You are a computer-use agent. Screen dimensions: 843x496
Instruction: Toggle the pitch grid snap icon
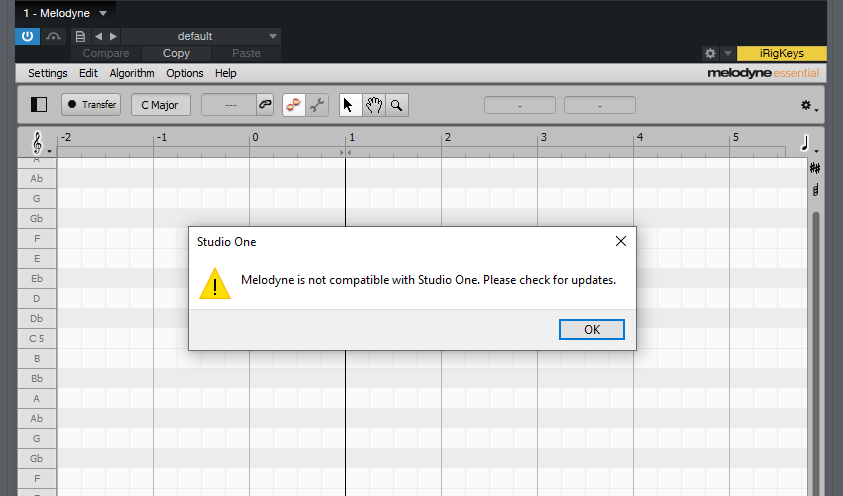point(815,169)
